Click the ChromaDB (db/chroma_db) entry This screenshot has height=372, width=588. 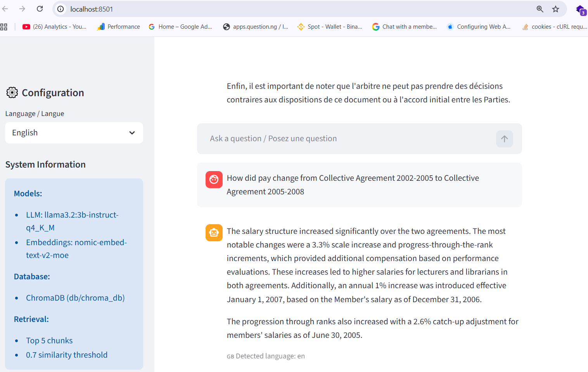coord(75,298)
